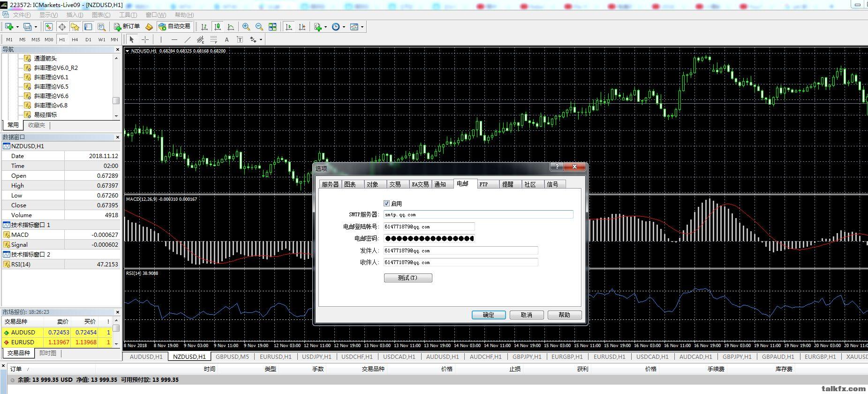Open the EA交易 tab in Options

(420, 184)
